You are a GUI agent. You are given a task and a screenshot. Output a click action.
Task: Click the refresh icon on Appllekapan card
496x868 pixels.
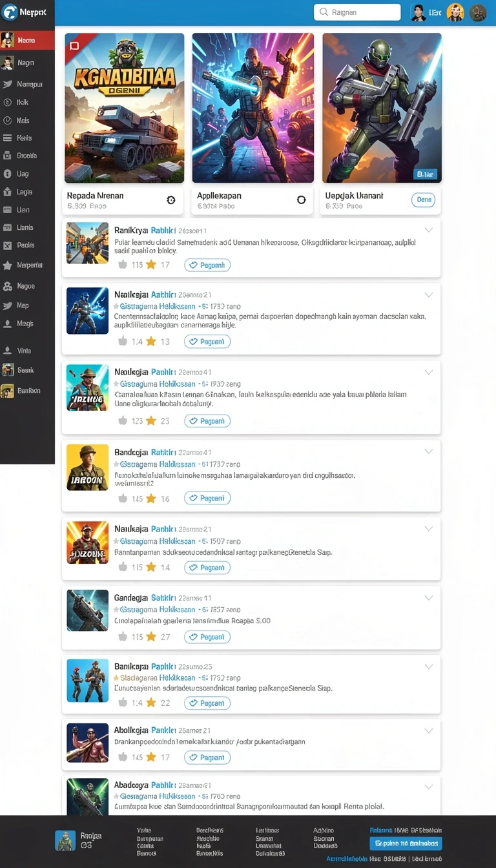point(301,200)
